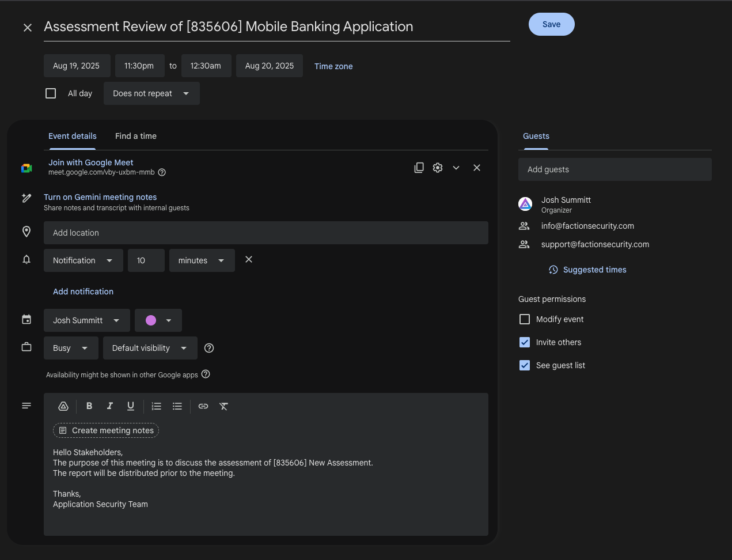Open the Does not repeat dropdown
Viewport: 732px width, 560px height.
pyautogui.click(x=151, y=93)
